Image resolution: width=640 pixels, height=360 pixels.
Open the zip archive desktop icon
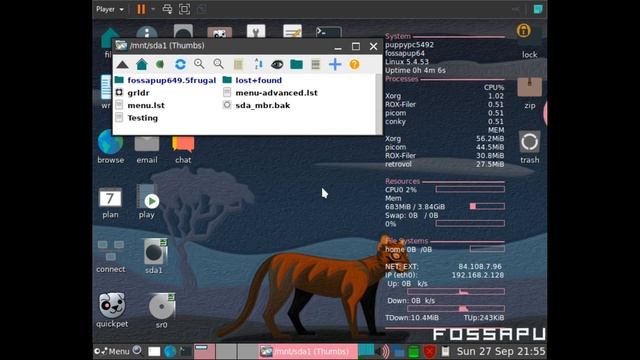click(529, 93)
